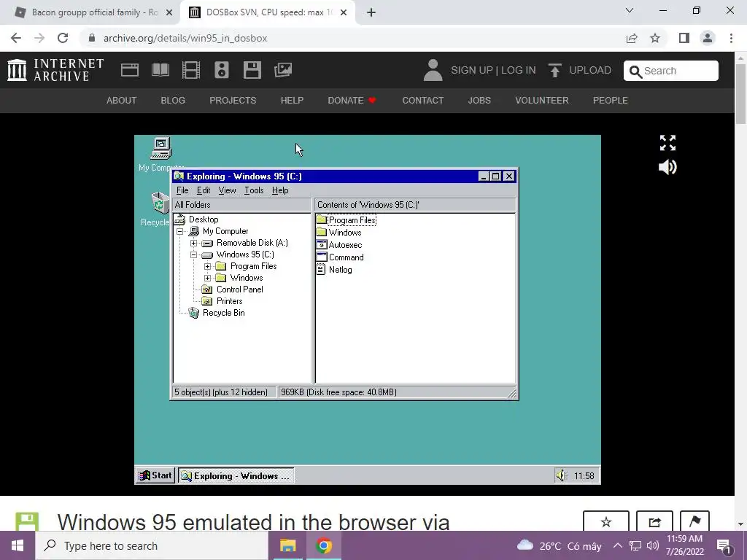Open the Audio speaker icon in header

pos(222,70)
